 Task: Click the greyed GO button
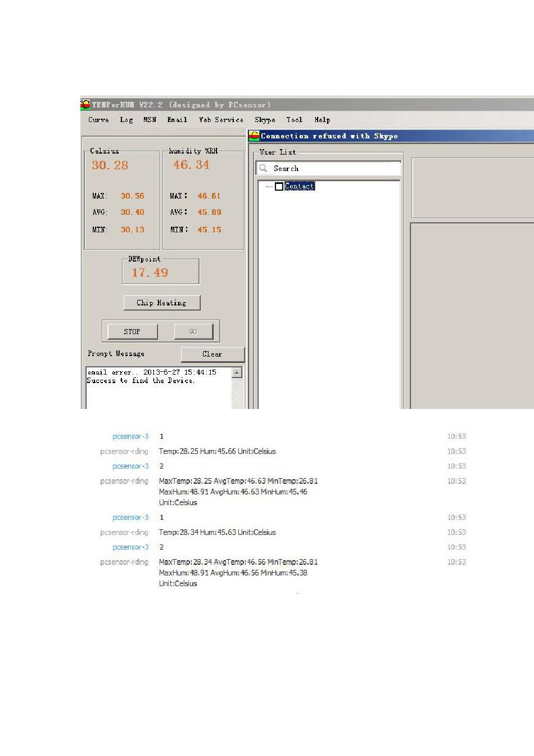(x=193, y=331)
